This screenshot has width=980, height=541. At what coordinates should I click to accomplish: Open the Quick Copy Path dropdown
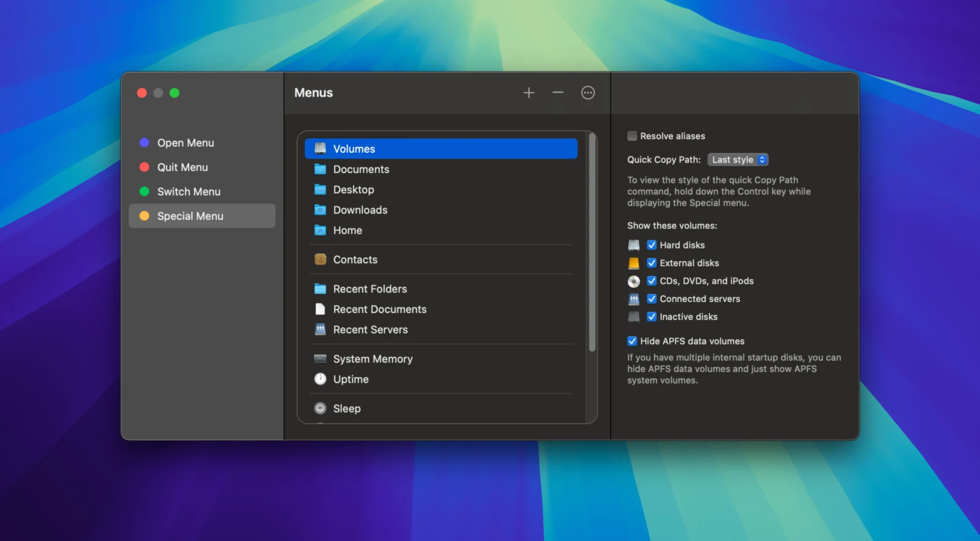[737, 160]
